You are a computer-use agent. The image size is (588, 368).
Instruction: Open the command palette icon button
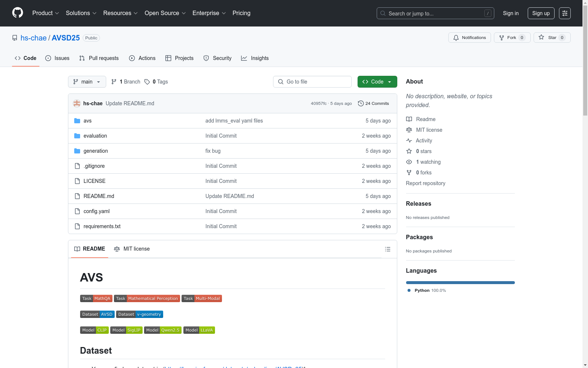click(565, 13)
